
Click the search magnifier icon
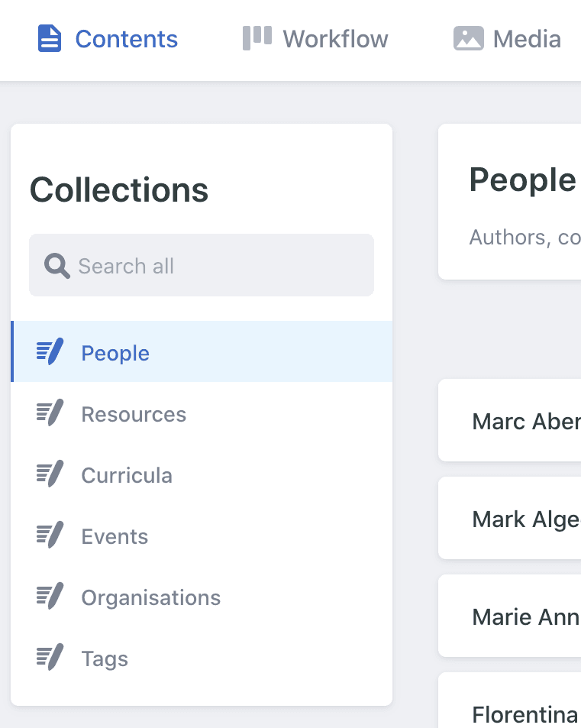[x=57, y=266]
